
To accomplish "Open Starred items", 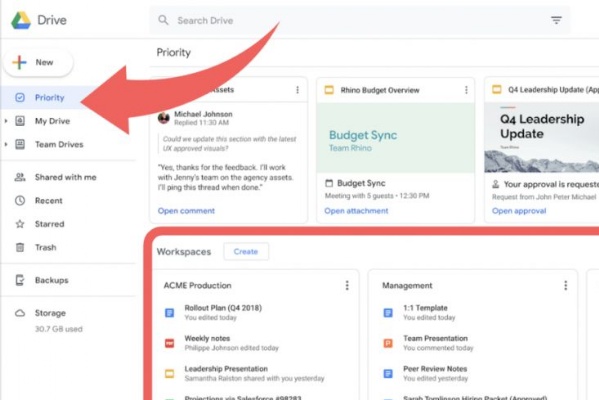I will pyautogui.click(x=50, y=224).
